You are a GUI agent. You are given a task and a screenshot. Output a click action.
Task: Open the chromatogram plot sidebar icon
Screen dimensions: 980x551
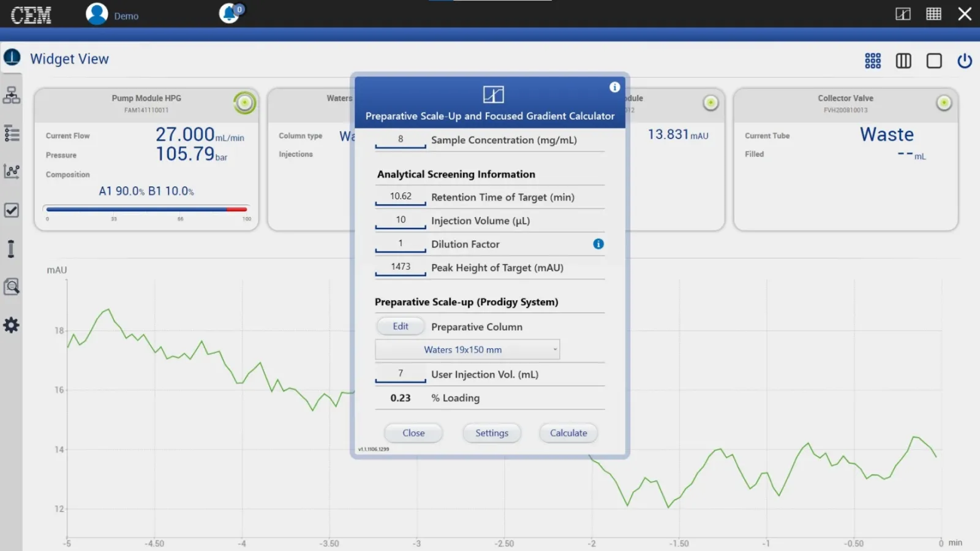[11, 172]
